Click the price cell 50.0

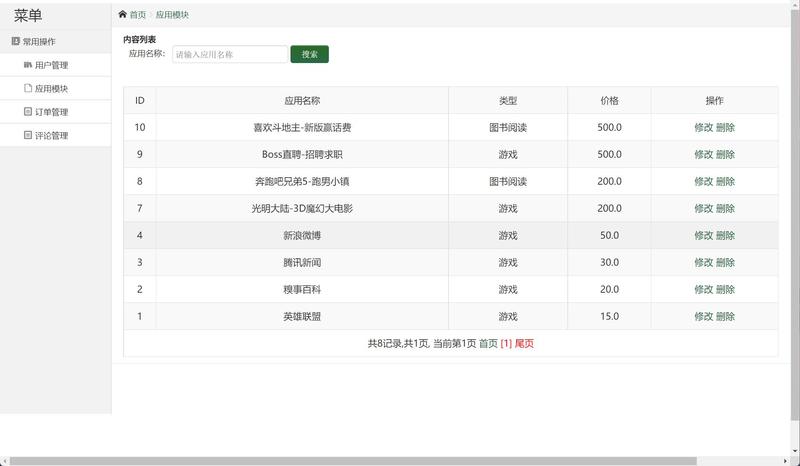pyautogui.click(x=609, y=236)
